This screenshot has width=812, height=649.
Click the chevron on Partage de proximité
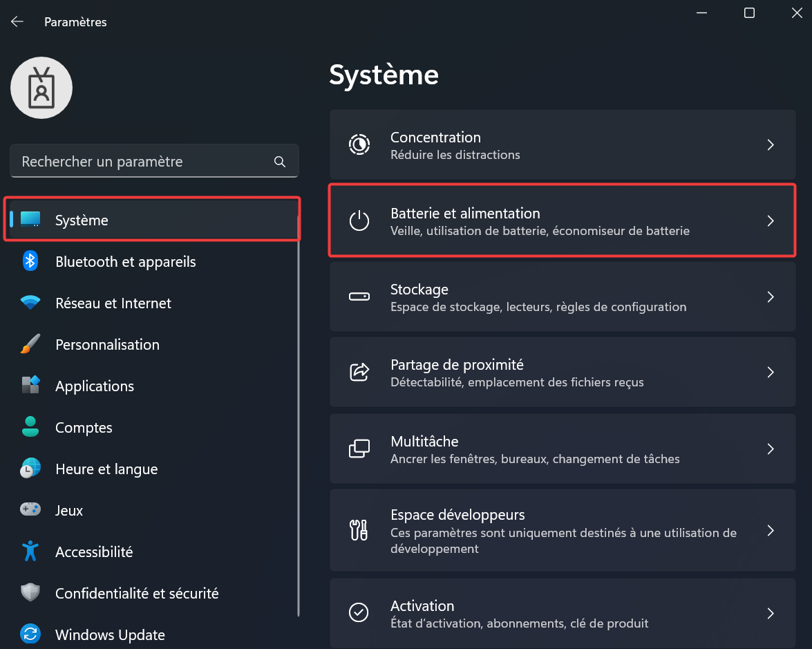[x=771, y=372]
